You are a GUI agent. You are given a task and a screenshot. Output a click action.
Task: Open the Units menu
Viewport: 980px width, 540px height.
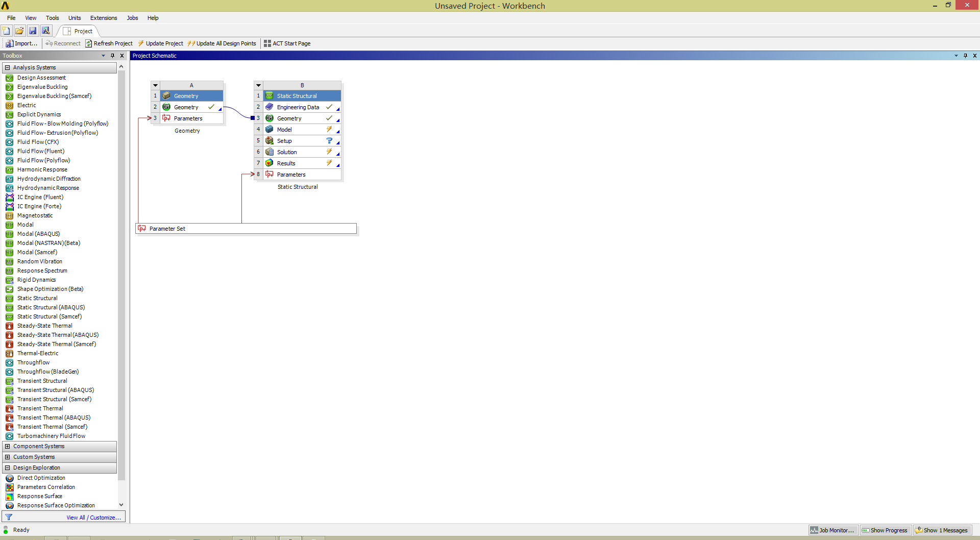point(75,18)
